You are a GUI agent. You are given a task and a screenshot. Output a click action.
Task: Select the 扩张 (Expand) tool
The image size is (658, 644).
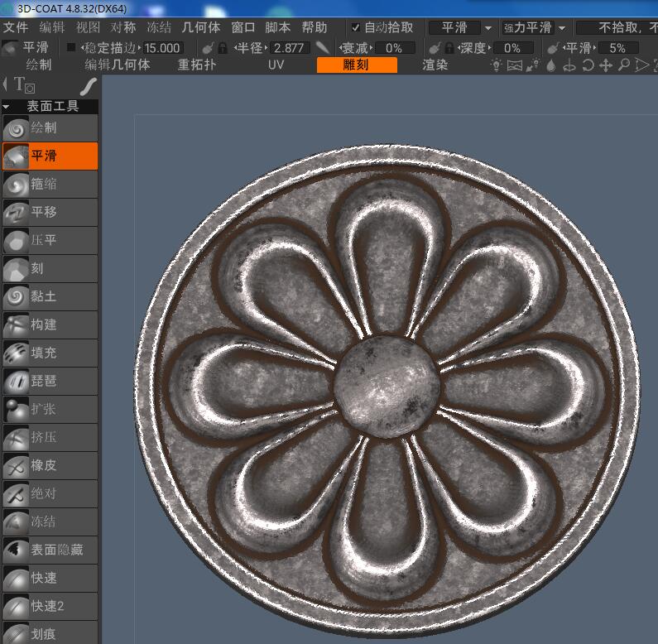[50, 409]
